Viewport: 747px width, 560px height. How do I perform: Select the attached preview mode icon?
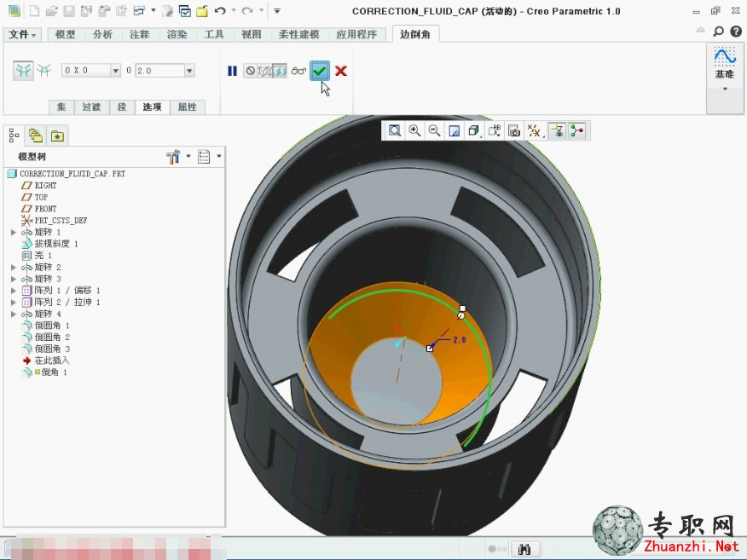[280, 71]
